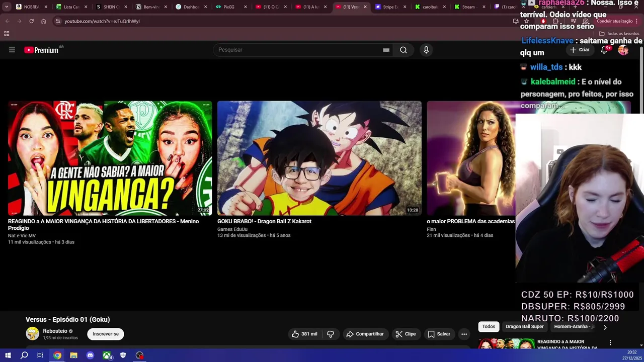This screenshot has height=362, width=644.
Task: Switch to Stream Kick tab
Action: (468, 7)
